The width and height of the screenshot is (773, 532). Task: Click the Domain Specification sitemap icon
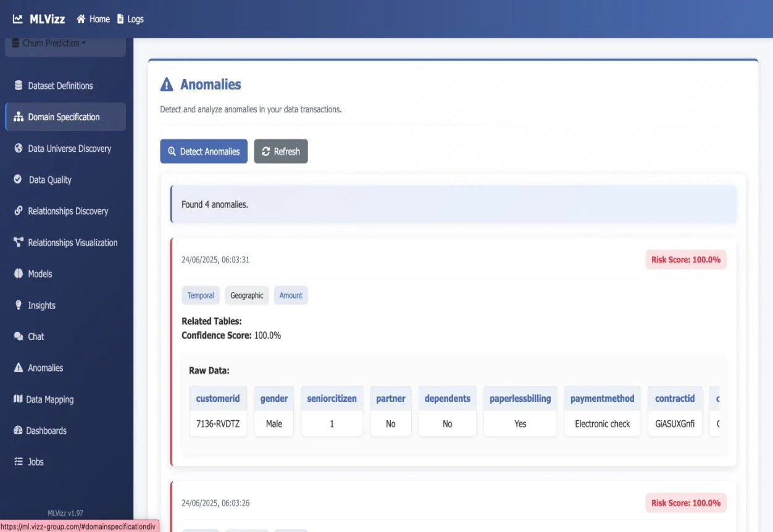tap(19, 117)
